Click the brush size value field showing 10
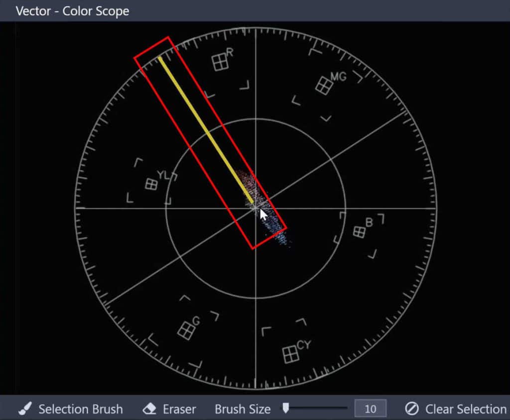Screen dimensions: 510x420 click(371, 409)
